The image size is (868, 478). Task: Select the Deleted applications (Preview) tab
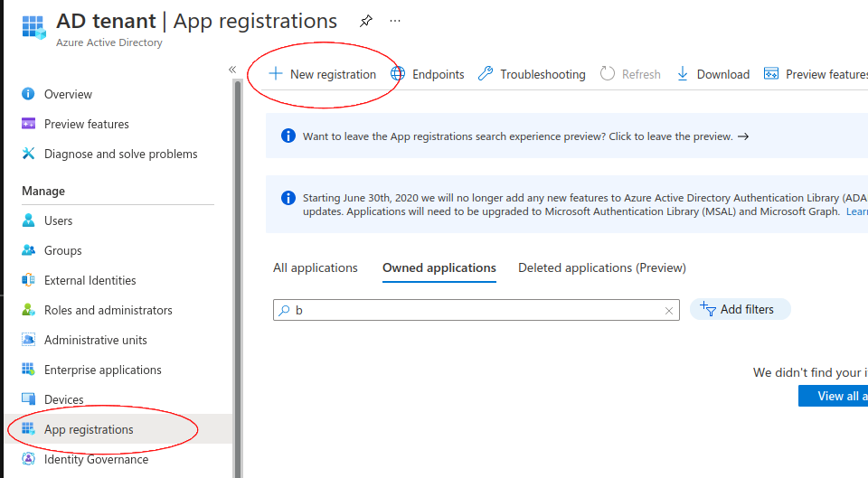601,267
